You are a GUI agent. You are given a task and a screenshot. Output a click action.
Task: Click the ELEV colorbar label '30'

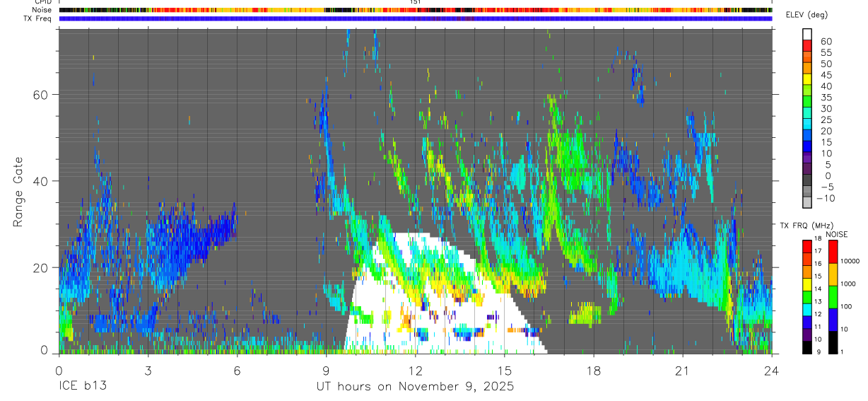(826, 108)
